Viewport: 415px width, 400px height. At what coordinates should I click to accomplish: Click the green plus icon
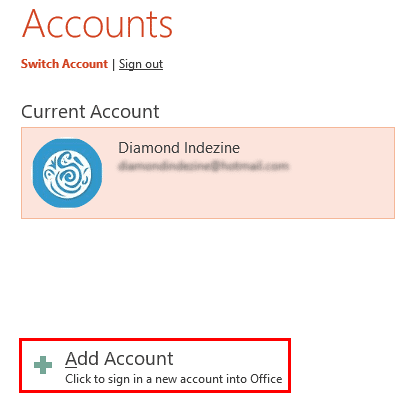coord(43,365)
